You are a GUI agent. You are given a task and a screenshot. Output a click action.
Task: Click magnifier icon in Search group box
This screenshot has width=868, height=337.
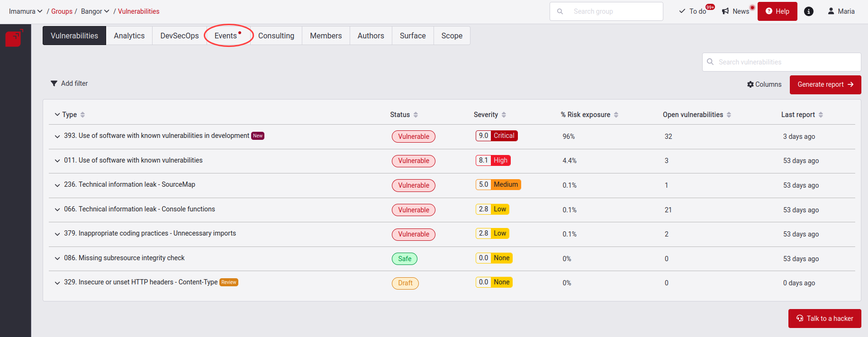(x=560, y=11)
